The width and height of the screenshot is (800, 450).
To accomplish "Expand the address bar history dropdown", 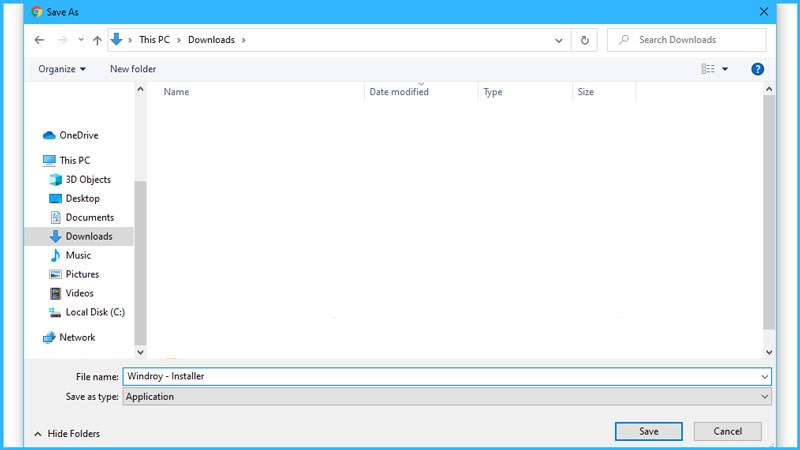I will [559, 40].
